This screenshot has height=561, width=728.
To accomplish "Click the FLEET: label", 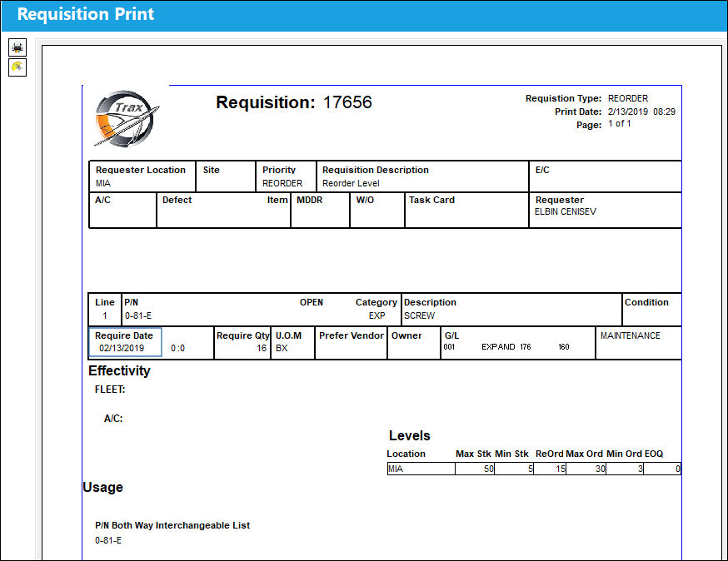I will tap(110, 390).
